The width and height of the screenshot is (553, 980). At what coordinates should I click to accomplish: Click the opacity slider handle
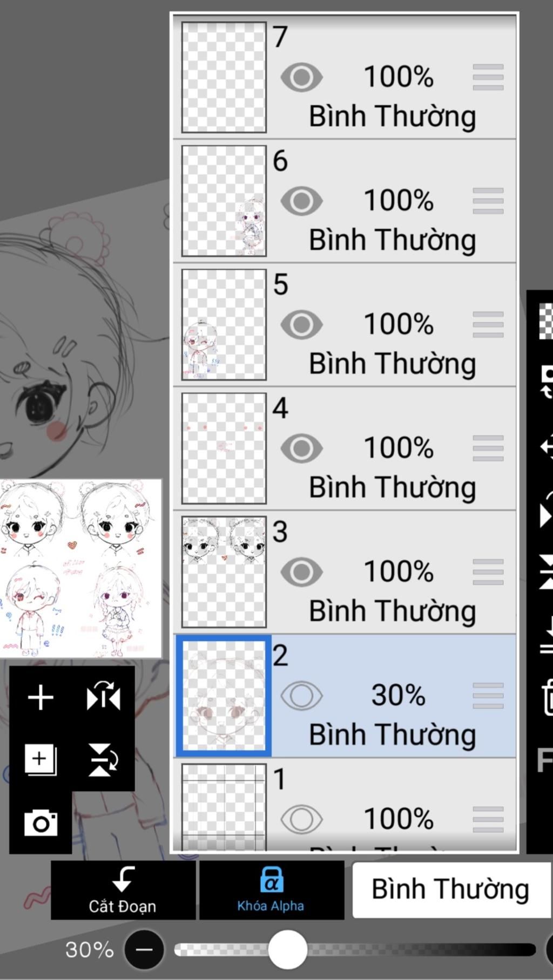288,949
